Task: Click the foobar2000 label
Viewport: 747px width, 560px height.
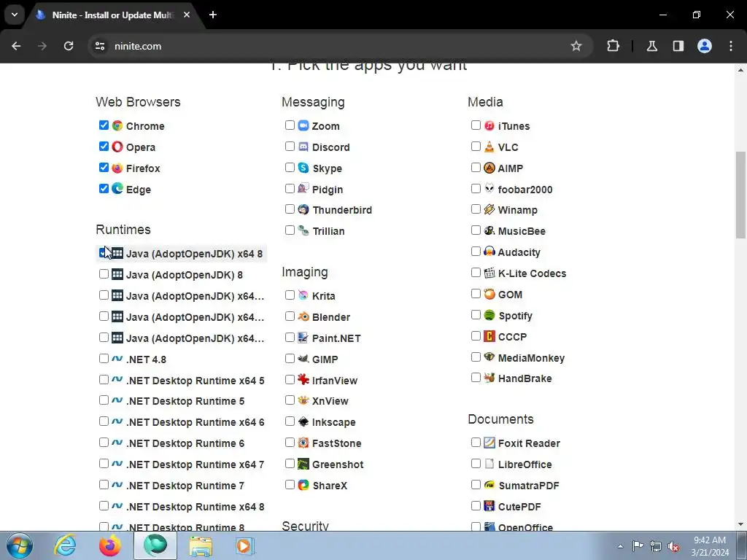Action: pos(525,190)
